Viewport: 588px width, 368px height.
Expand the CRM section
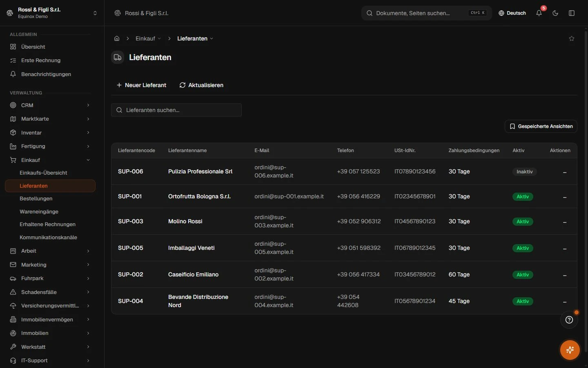(x=50, y=105)
